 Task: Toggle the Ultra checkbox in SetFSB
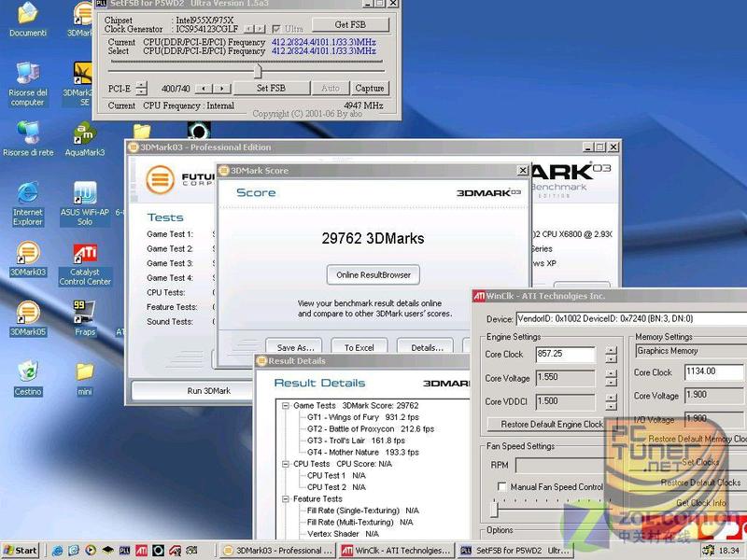pos(275,29)
